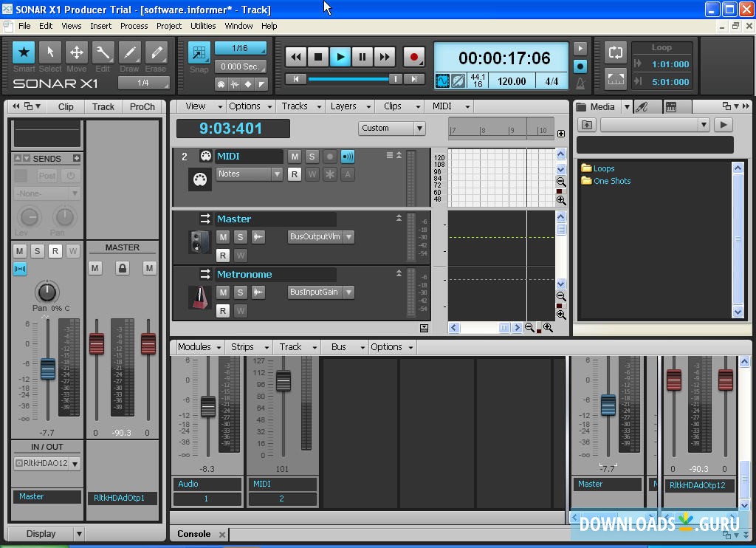
Task: Click the Media browser play preview button
Action: point(724,125)
